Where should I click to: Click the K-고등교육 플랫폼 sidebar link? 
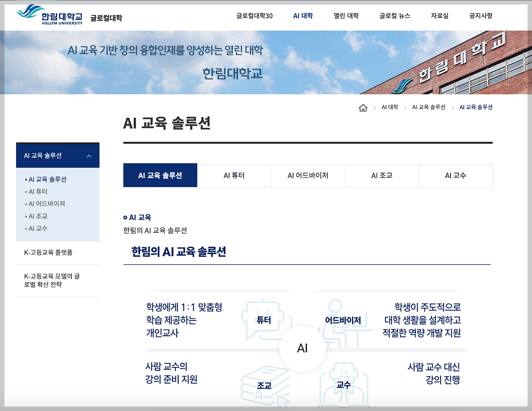click(x=47, y=252)
